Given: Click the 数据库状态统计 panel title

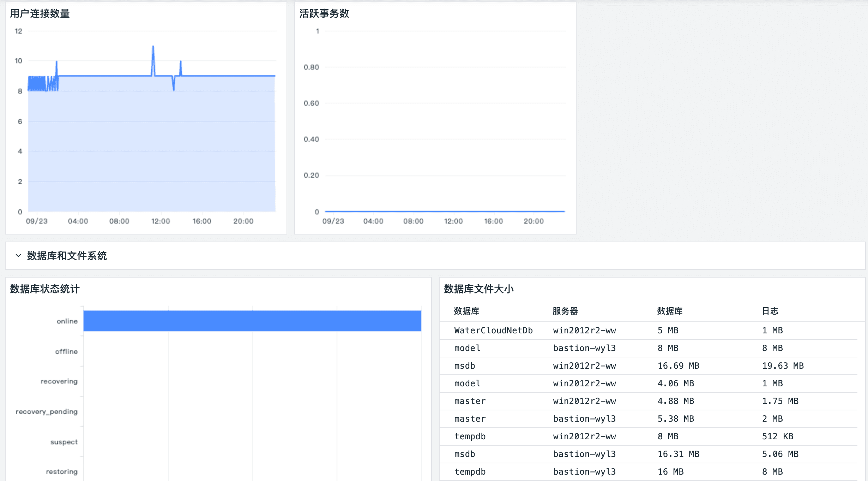Looking at the screenshot, I should pos(45,289).
